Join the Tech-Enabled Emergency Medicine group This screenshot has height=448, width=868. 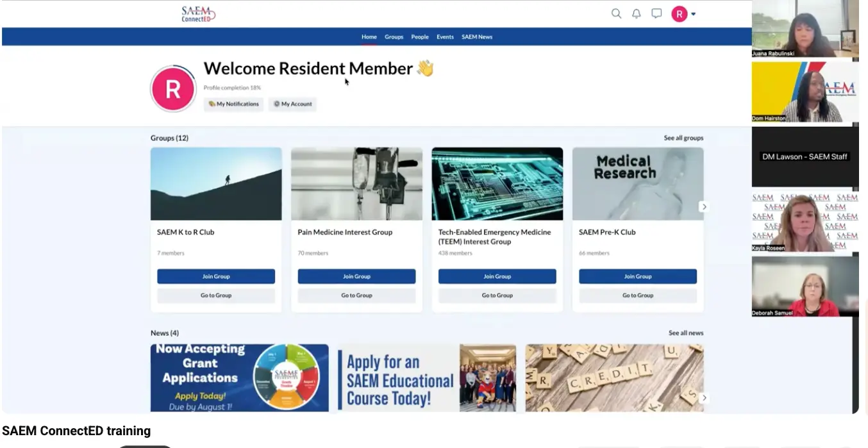(x=497, y=276)
